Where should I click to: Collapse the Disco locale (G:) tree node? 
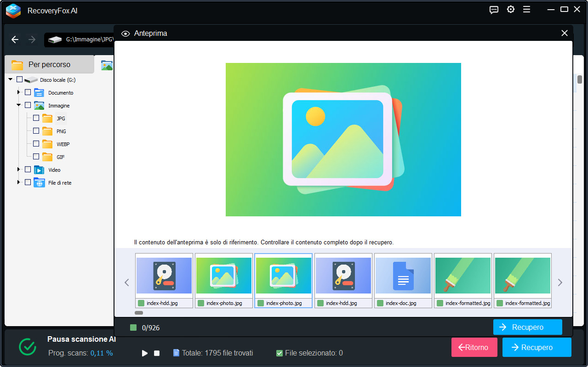click(x=11, y=79)
